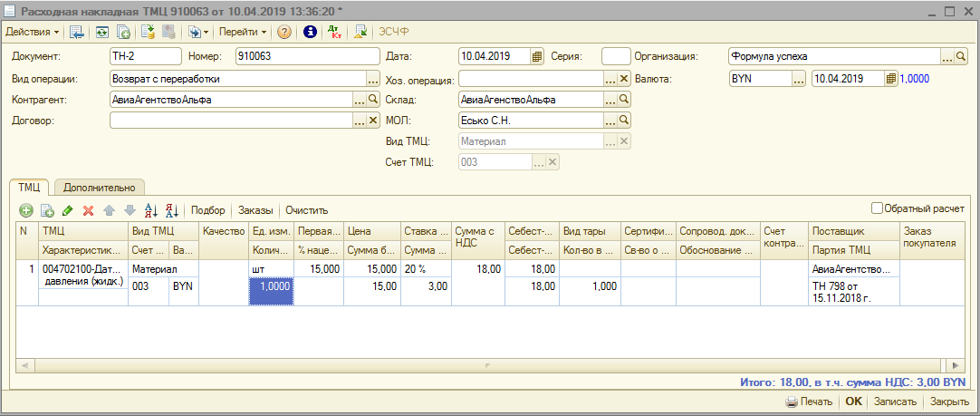Screen dimensions: 980x416
Task: Click the Номер input field
Action: tap(306, 56)
